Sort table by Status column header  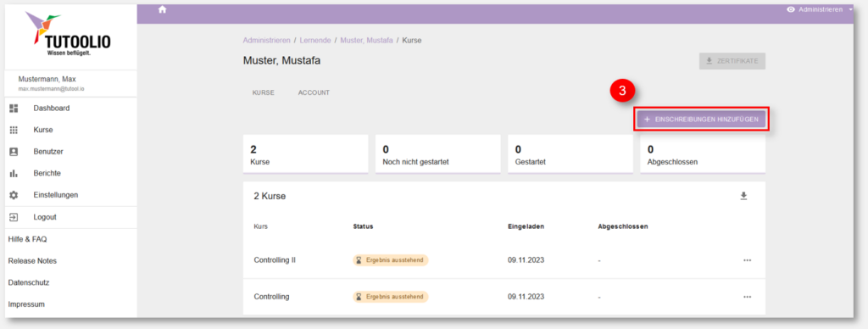[x=363, y=226]
